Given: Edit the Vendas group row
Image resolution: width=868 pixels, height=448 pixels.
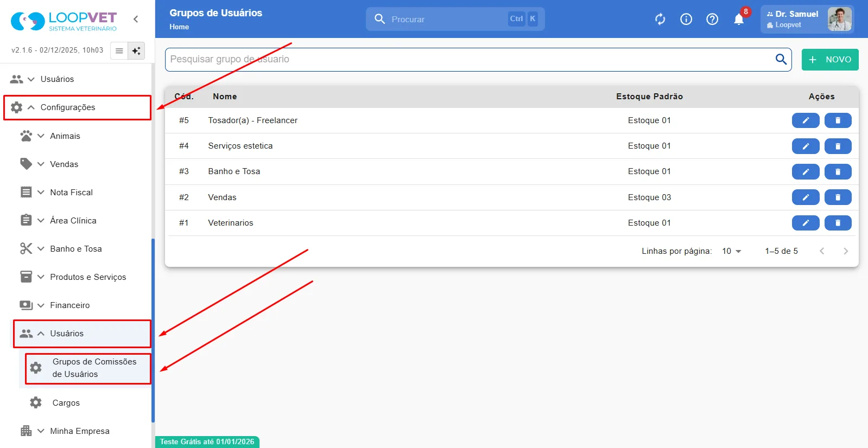Looking at the screenshot, I should coord(806,197).
